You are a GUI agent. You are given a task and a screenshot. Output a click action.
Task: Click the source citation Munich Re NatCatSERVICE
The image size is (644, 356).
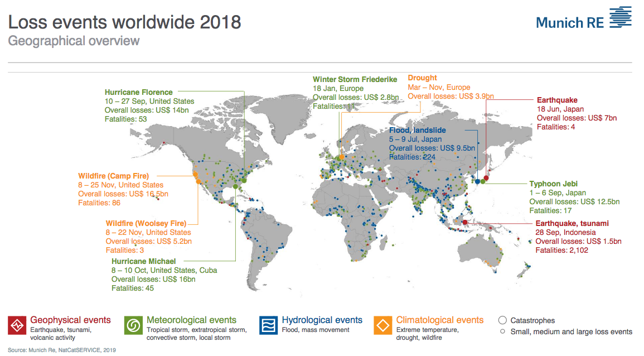tap(61, 350)
